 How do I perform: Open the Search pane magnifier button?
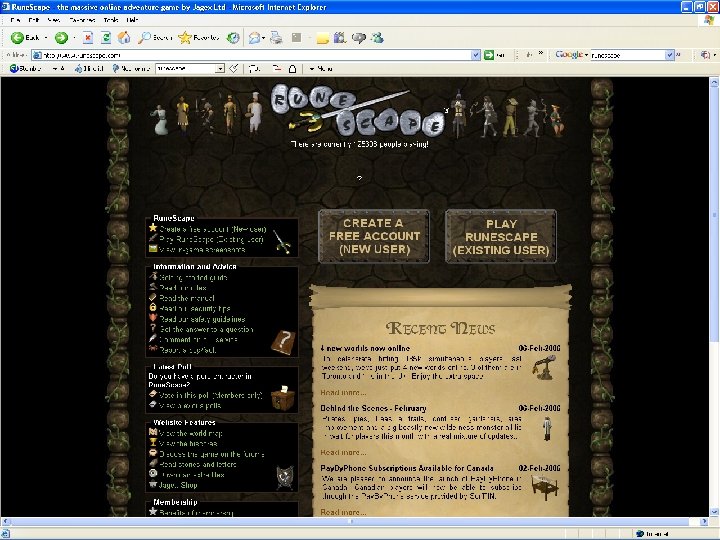(155, 38)
